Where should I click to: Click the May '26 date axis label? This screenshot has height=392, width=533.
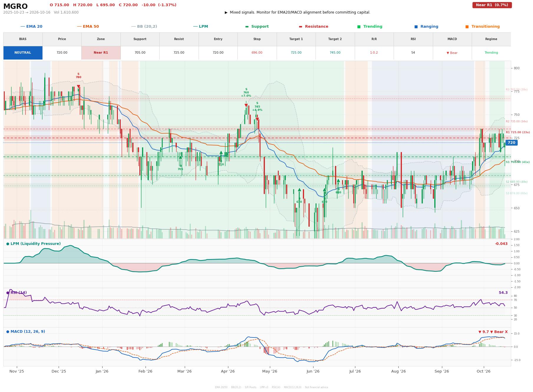[x=270, y=371]
